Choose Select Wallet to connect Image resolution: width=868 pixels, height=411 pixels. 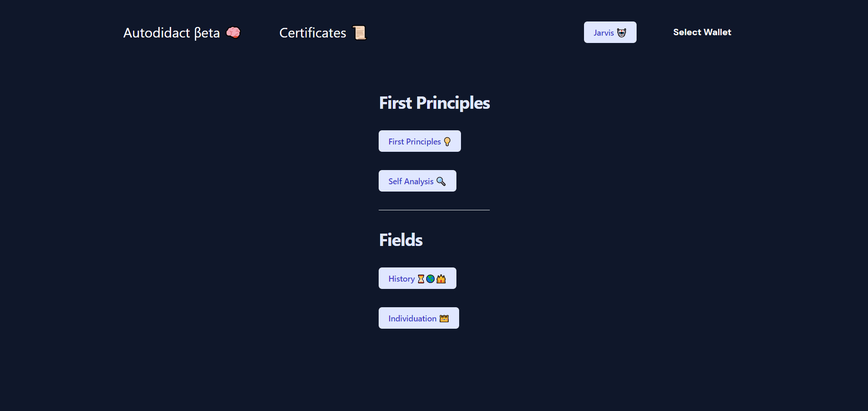point(702,32)
